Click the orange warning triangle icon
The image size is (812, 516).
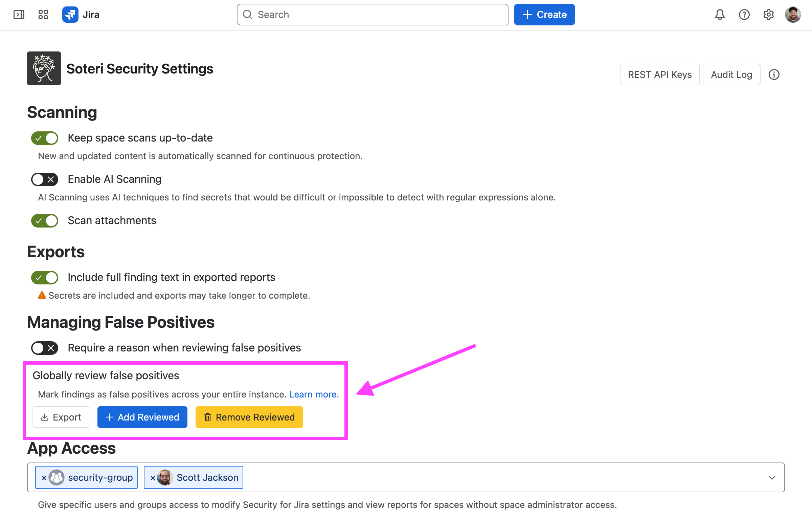[x=42, y=296]
